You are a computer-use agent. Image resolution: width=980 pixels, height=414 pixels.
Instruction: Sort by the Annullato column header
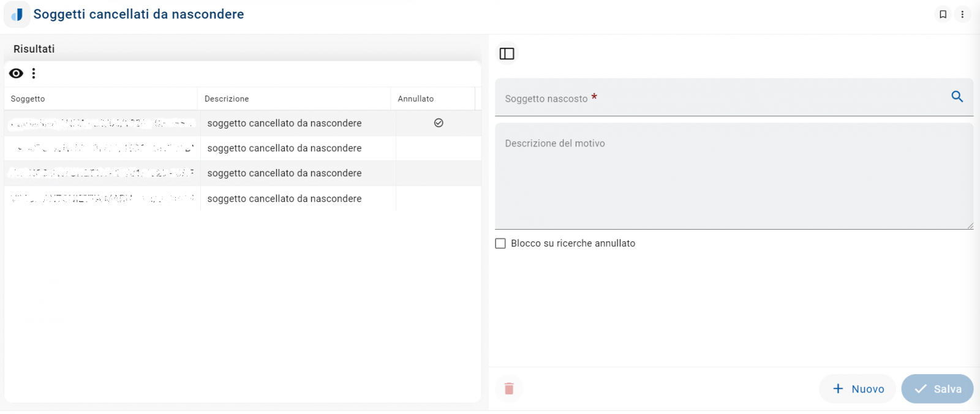tap(416, 99)
